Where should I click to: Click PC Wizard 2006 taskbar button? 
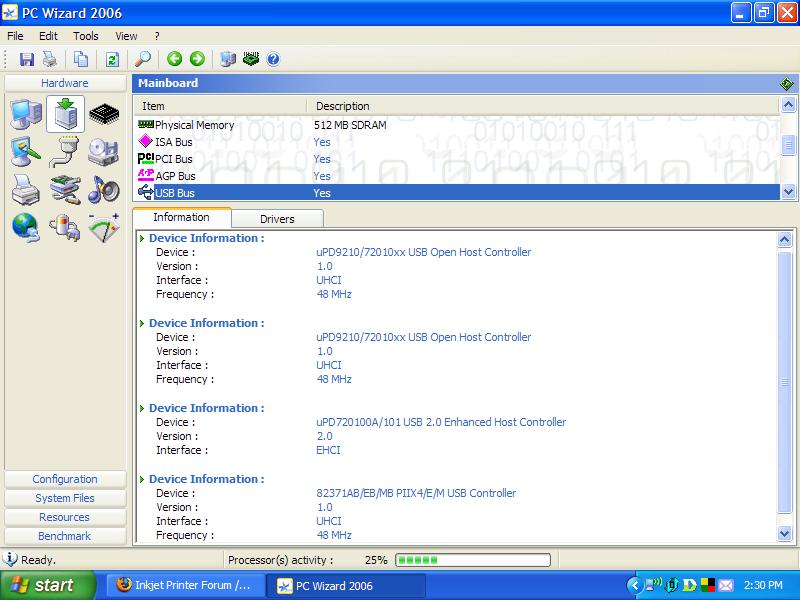346,585
